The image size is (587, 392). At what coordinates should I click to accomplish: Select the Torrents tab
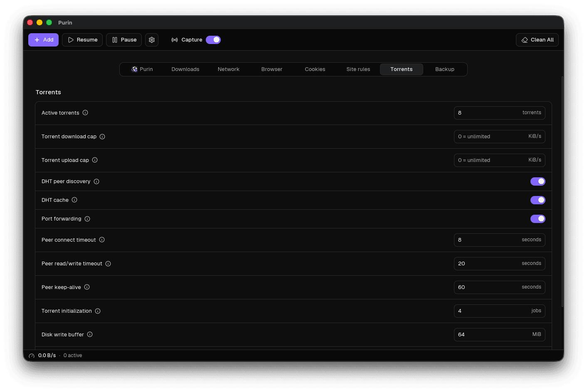point(402,69)
